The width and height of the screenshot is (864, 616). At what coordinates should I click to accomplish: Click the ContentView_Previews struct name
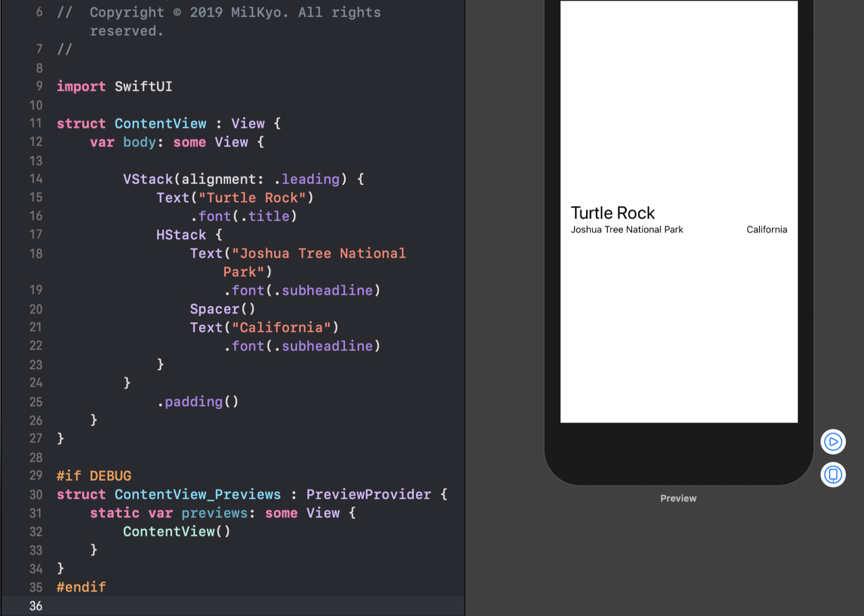coord(197,495)
